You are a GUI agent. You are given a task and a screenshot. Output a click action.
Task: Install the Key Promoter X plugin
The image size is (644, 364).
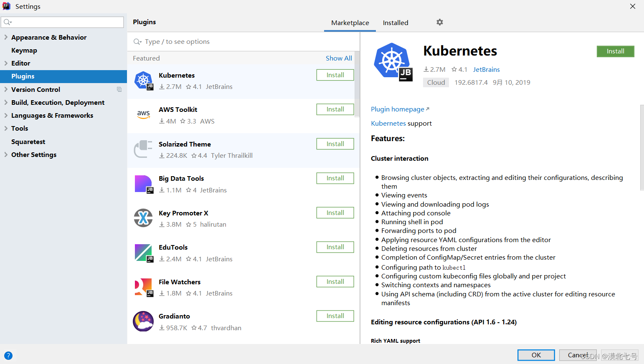[335, 213]
